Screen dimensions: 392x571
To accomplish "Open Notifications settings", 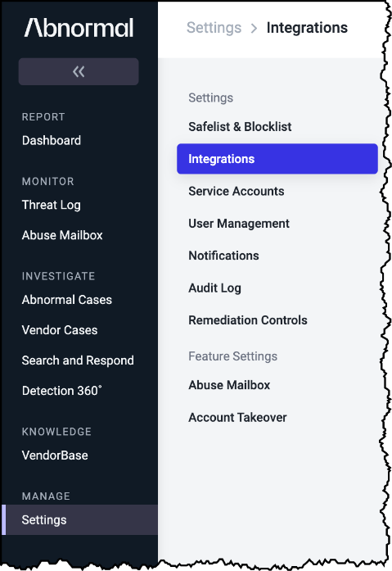I will point(223,256).
